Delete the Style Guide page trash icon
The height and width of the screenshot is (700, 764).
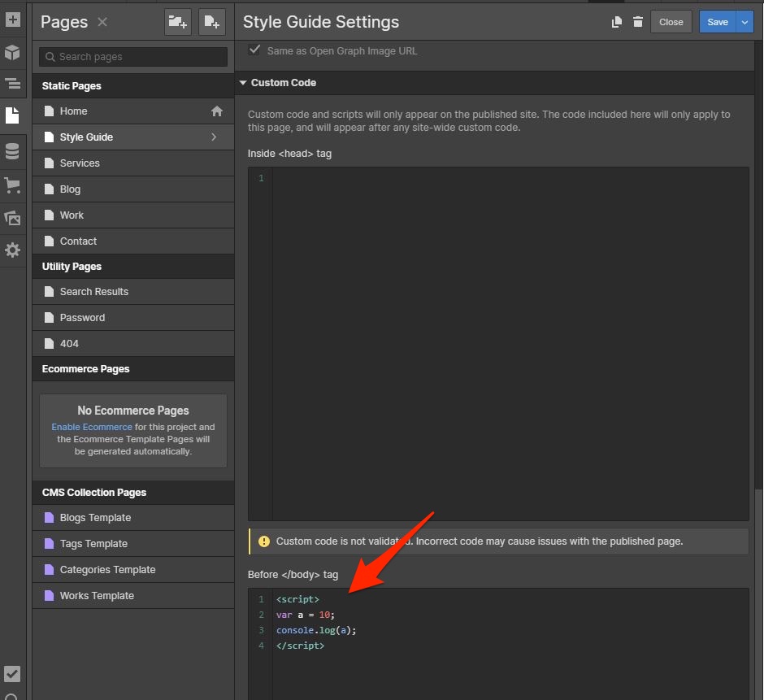pyautogui.click(x=638, y=22)
